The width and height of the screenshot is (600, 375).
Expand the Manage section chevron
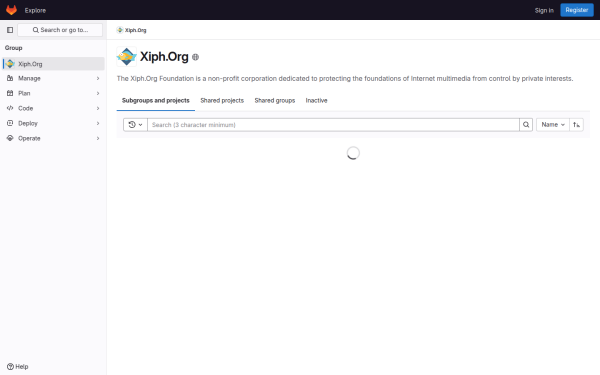[x=98, y=78]
